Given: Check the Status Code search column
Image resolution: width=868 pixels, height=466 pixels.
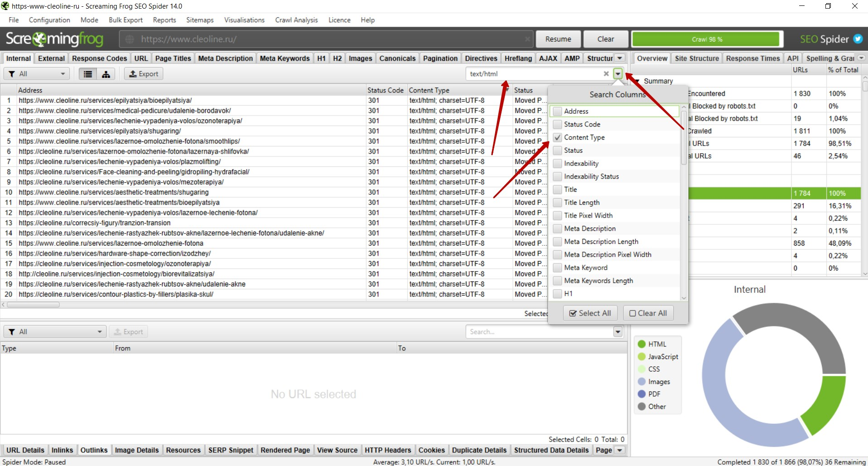Looking at the screenshot, I should coord(557,124).
